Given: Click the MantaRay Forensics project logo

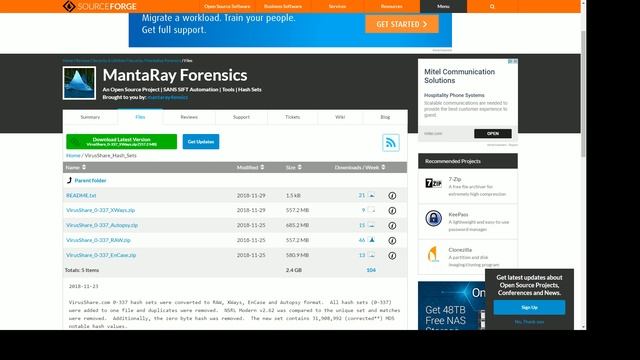Looking at the screenshot, I should point(79,83).
